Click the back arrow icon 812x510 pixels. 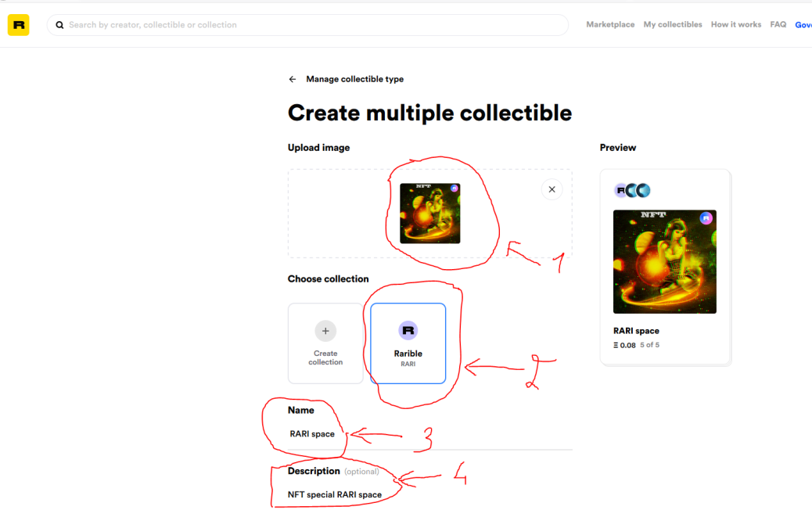coord(293,79)
